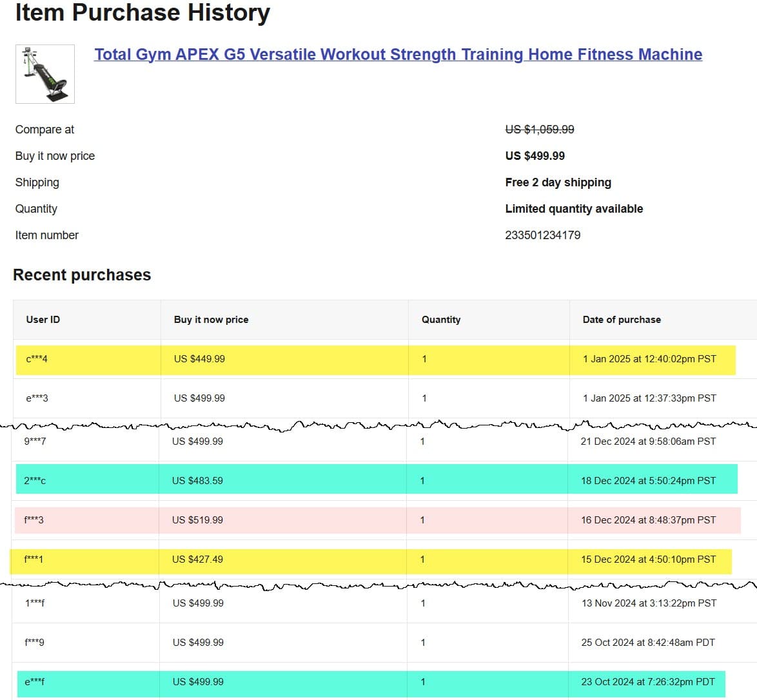Click the crossed-out US $1,059.99 compare price
Image resolution: width=757 pixels, height=700 pixels.
(x=539, y=130)
